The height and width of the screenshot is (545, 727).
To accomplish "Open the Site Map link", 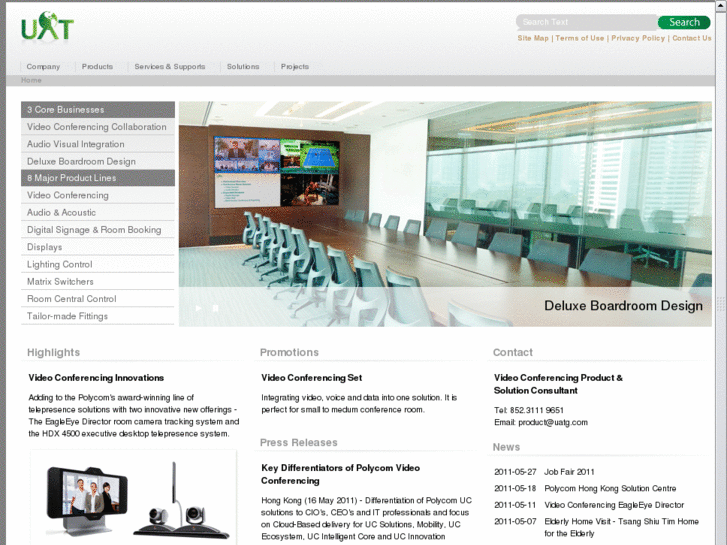I will 533,38.
